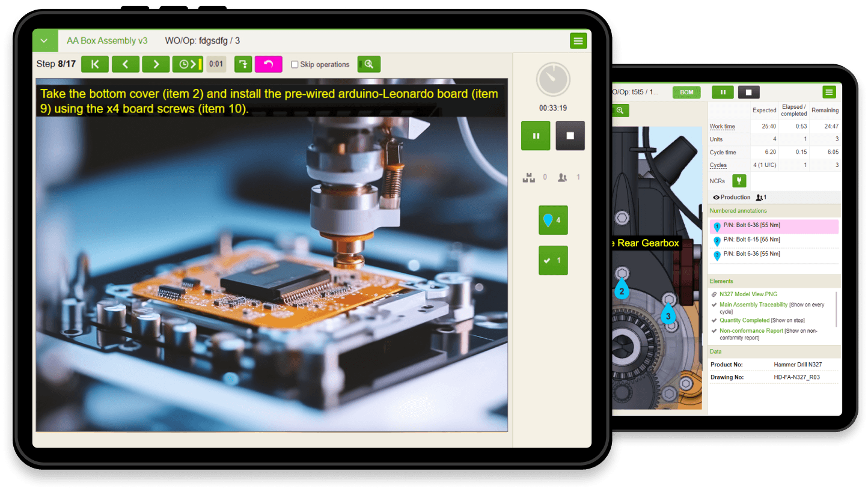868x489 pixels.
Task: Click the blue annotation marker labeled 4
Action: tap(552, 220)
